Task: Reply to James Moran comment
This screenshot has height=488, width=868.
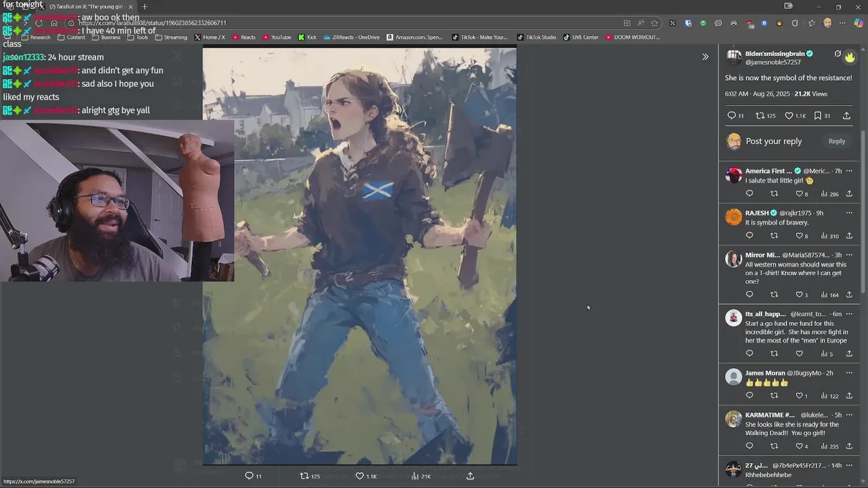Action: click(x=749, y=396)
